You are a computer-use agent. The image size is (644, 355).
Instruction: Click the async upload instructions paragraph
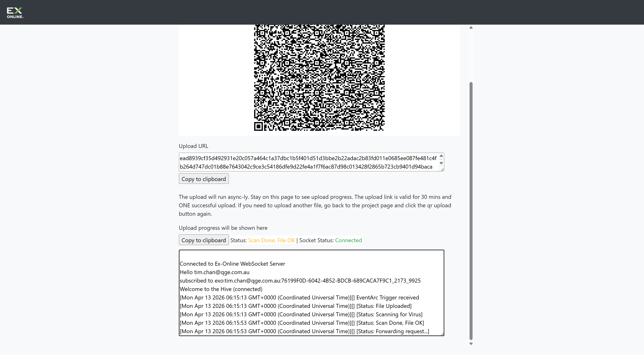[315, 205]
